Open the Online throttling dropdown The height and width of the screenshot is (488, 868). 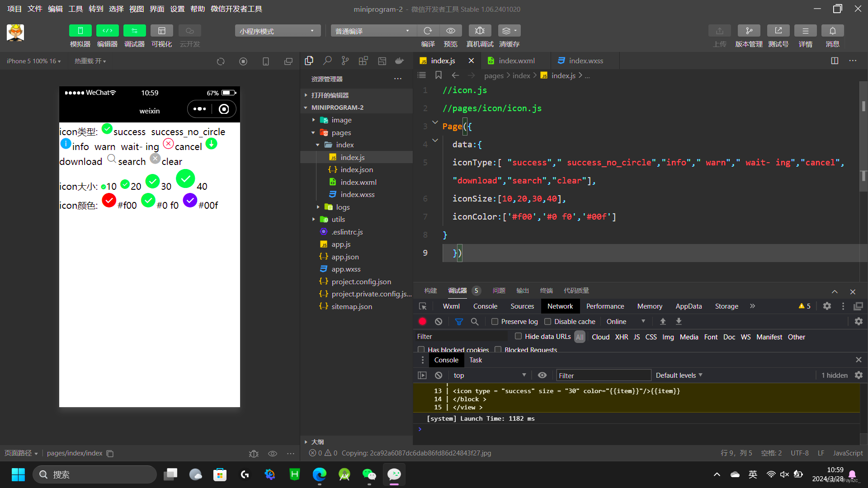[626, 321]
